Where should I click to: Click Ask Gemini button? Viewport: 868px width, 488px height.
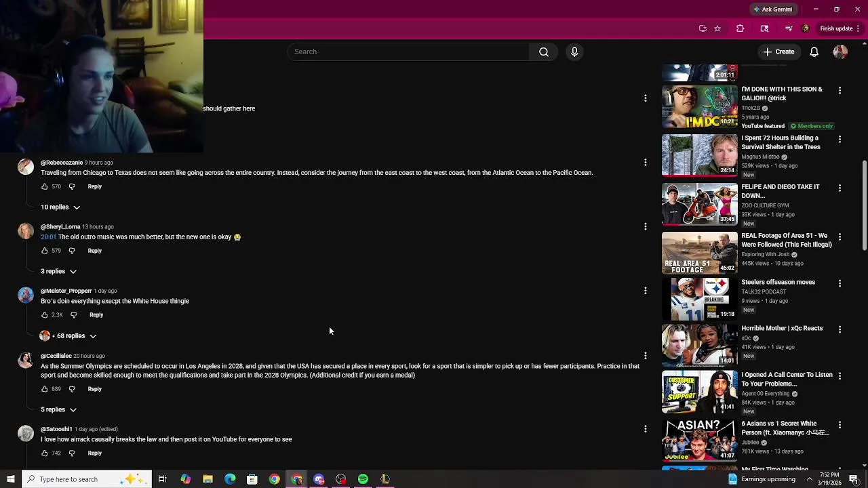772,9
